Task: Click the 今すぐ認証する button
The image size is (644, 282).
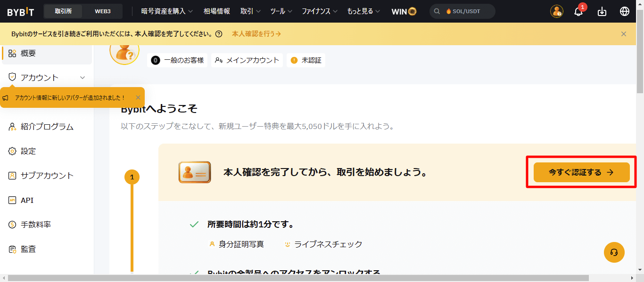Action: [x=581, y=172]
